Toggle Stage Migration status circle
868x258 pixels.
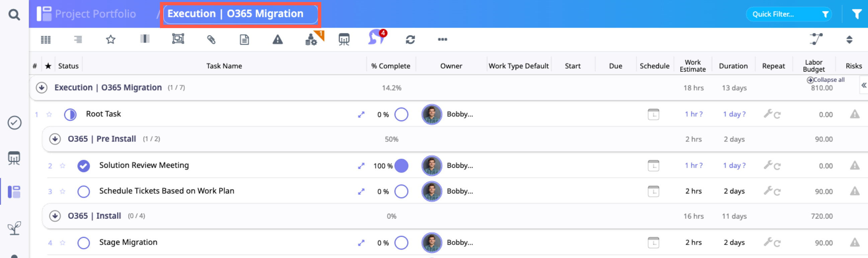[x=84, y=243]
